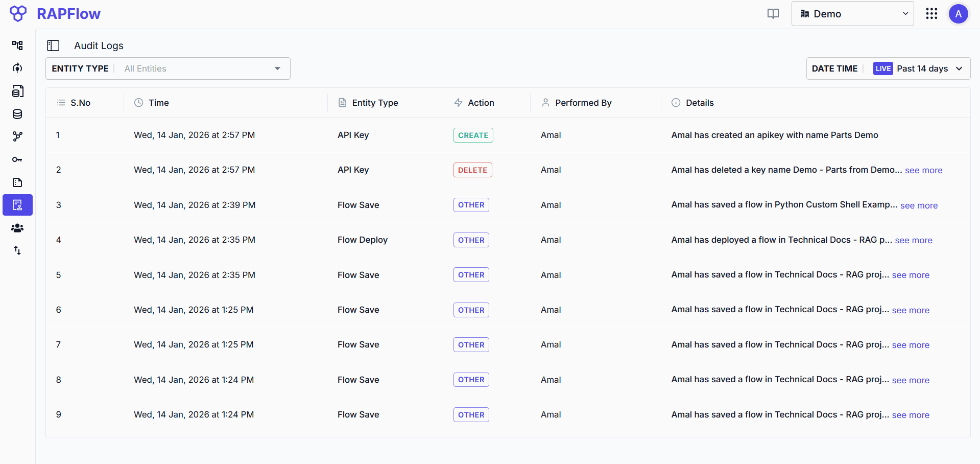Viewport: 980px width, 464px height.
Task: Toggle the LIVE mode indicator
Action: coord(882,68)
